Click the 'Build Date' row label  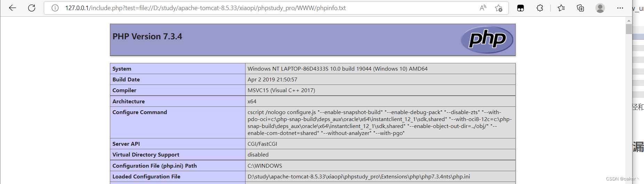click(x=126, y=80)
